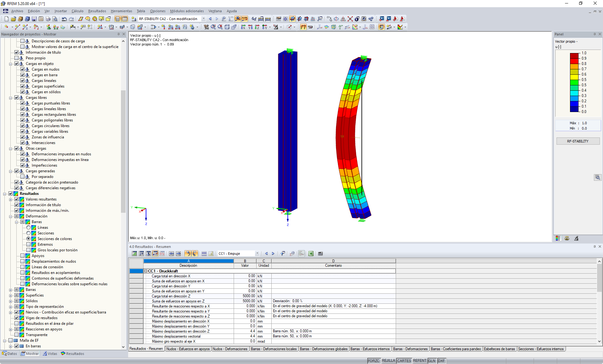This screenshot has height=364, width=603.
Task: Click the zoom magnifier icon in panel
Action: [597, 177]
